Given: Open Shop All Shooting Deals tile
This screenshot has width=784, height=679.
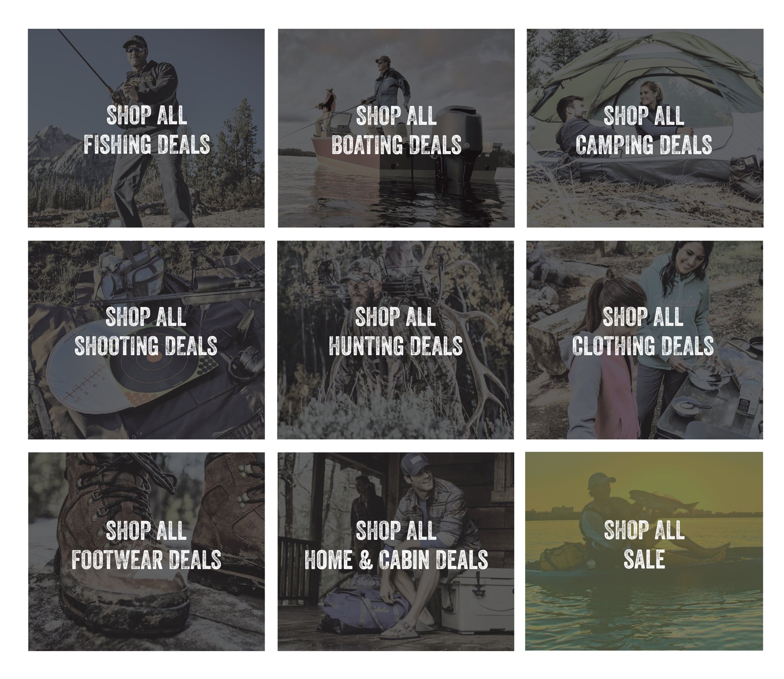Looking at the screenshot, I should click(146, 340).
